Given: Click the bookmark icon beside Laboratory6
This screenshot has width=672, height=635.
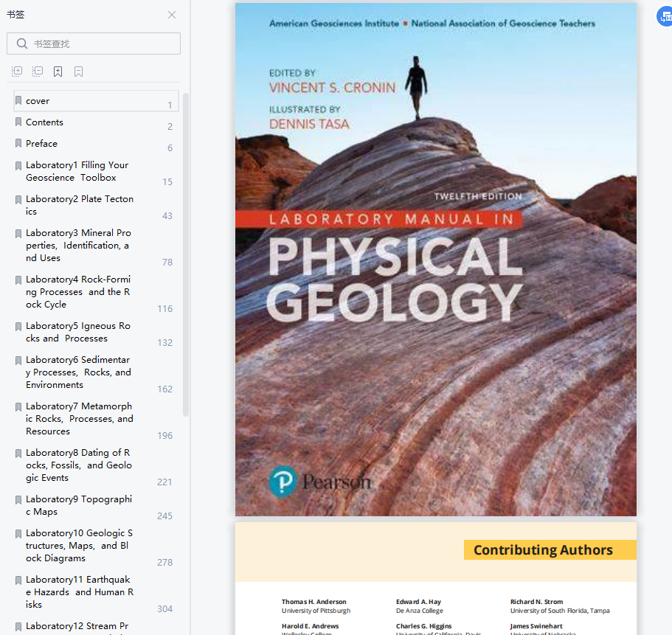Looking at the screenshot, I should [x=18, y=361].
